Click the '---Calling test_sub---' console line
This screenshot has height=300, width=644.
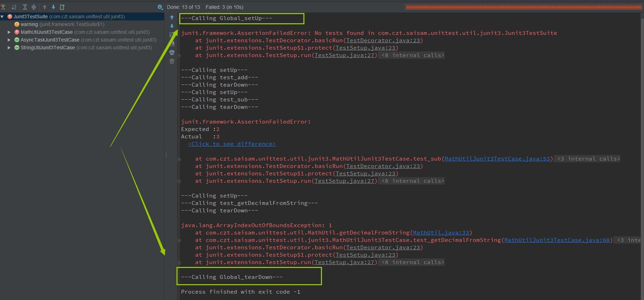pos(220,100)
